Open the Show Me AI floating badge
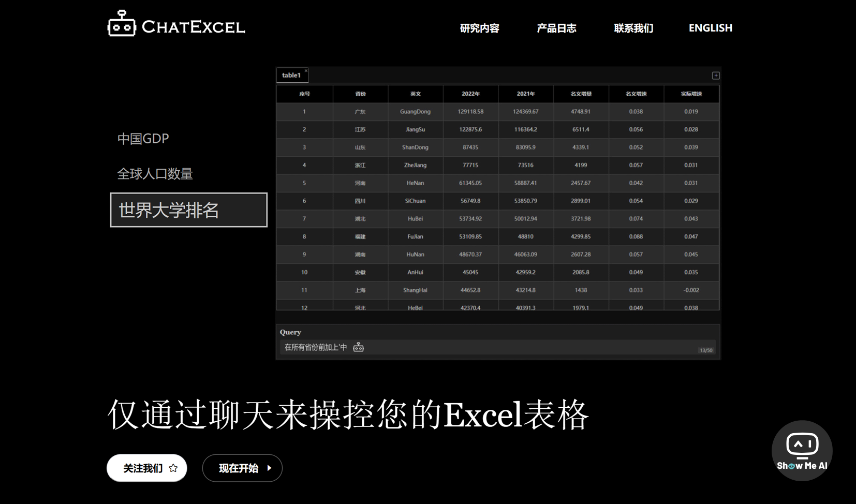The width and height of the screenshot is (856, 504). [802, 450]
